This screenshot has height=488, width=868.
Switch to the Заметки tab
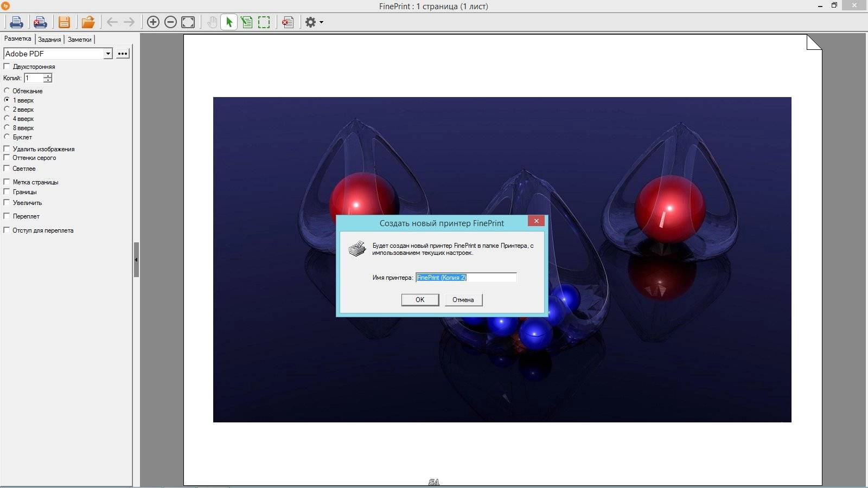pos(80,40)
